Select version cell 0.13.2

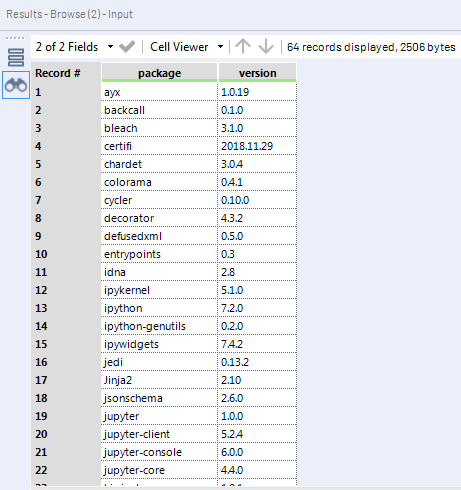tap(257, 362)
